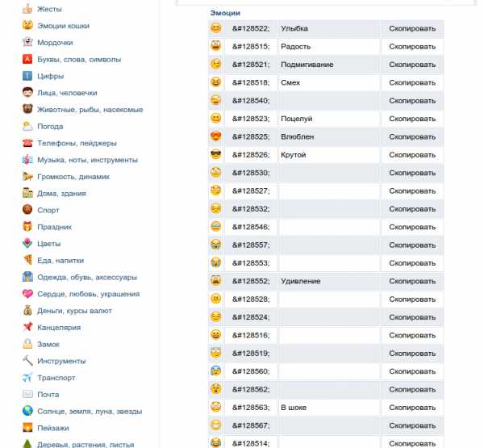Screen dimensions: 484x448
Task: Go to Еда, напитки section
Action: pyautogui.click(x=60, y=261)
